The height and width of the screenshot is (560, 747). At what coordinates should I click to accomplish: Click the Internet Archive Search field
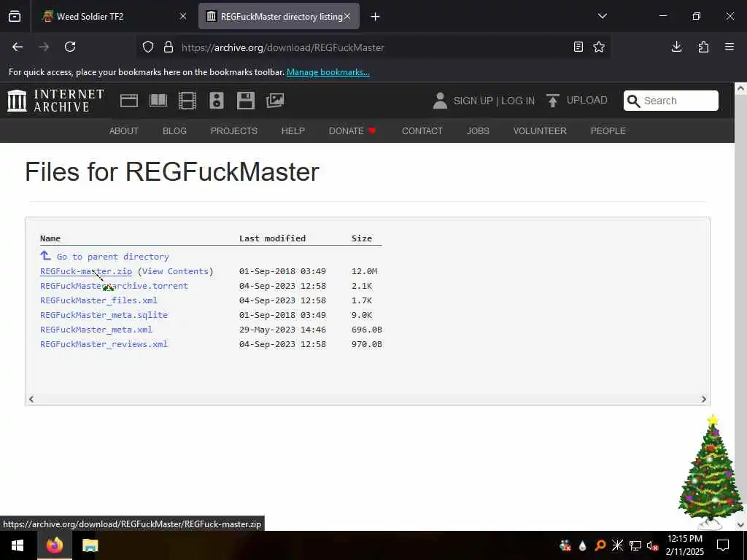click(671, 101)
